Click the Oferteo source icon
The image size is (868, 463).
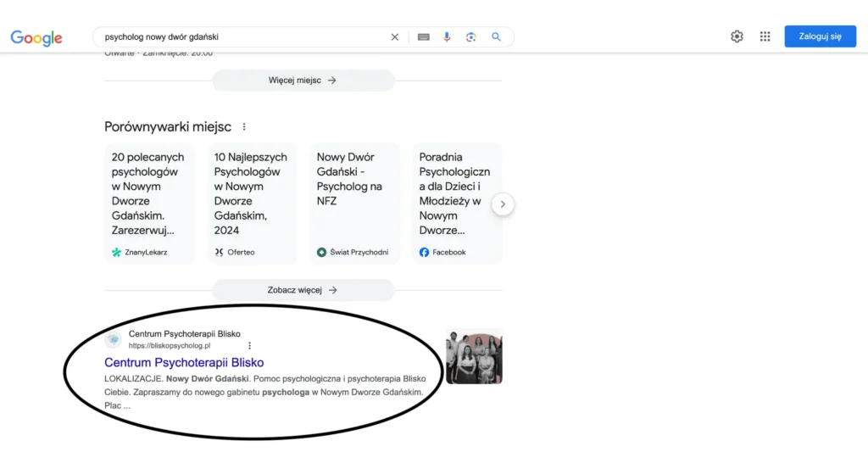pos(220,252)
